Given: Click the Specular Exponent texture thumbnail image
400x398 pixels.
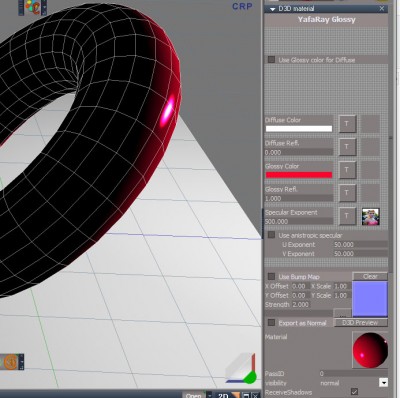Looking at the screenshot, I should (370, 217).
